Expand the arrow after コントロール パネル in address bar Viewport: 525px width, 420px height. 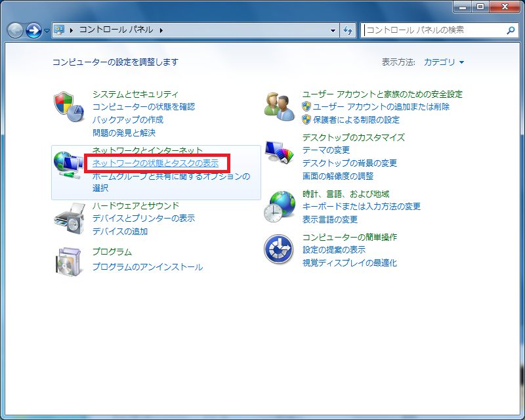tap(161, 30)
